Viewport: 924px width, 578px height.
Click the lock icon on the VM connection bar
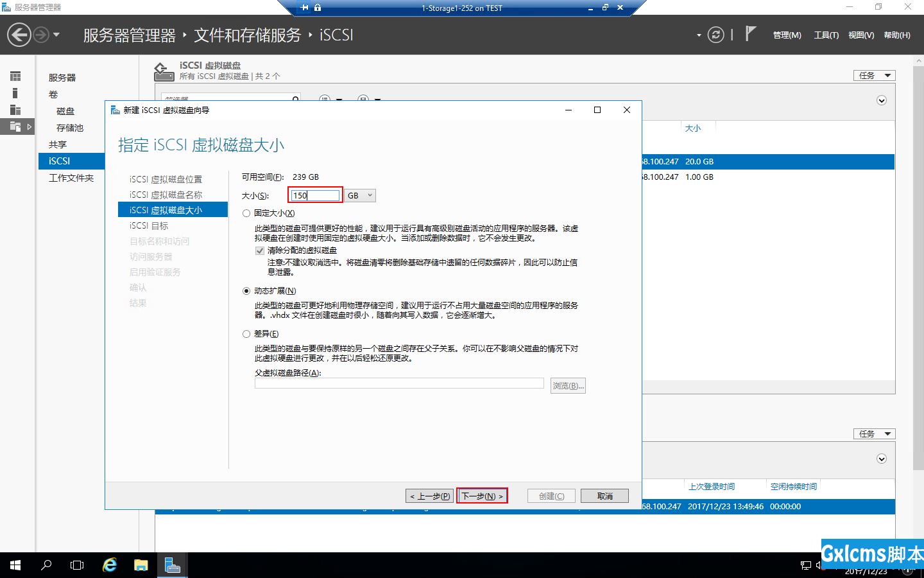point(318,8)
